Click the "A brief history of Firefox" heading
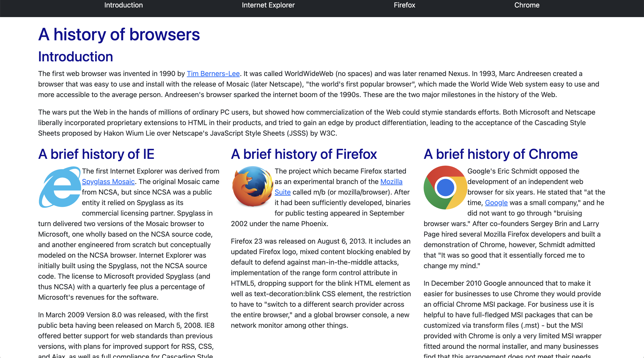The height and width of the screenshot is (358, 644). point(304,154)
